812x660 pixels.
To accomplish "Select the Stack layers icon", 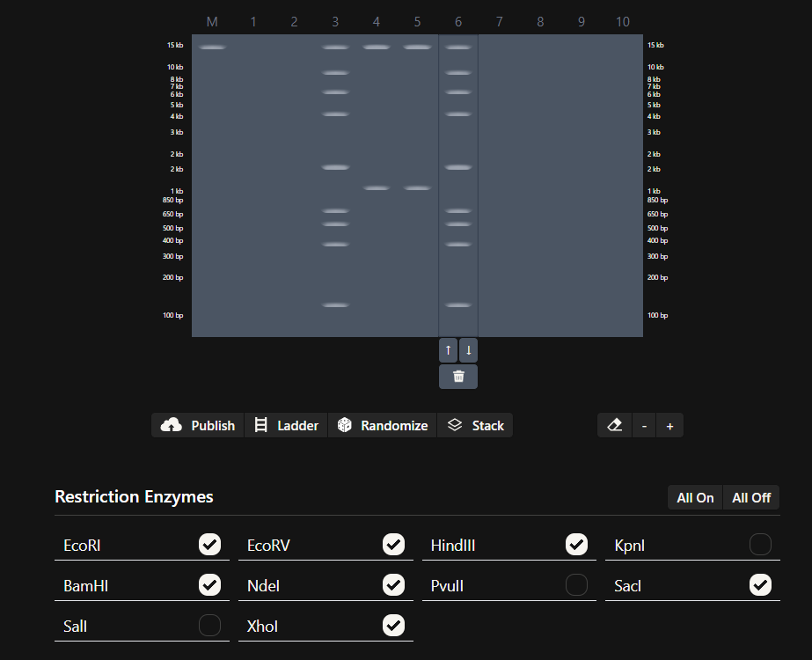I will (454, 425).
